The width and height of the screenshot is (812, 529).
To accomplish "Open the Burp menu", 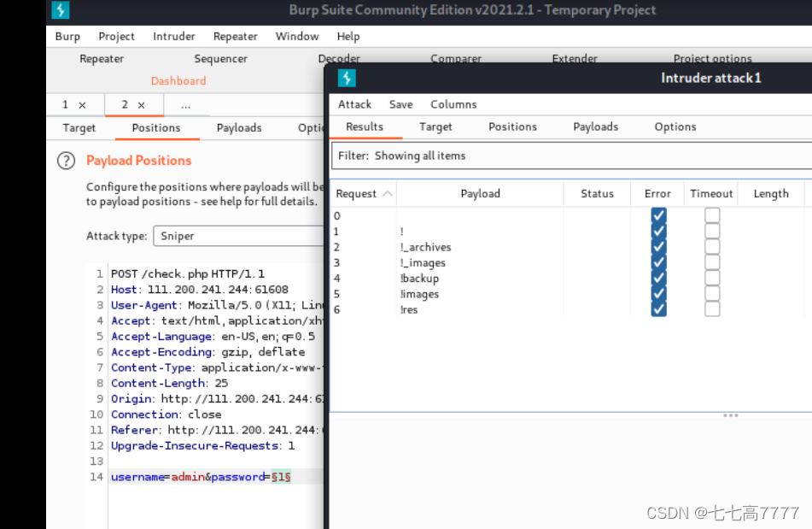I will (x=67, y=36).
